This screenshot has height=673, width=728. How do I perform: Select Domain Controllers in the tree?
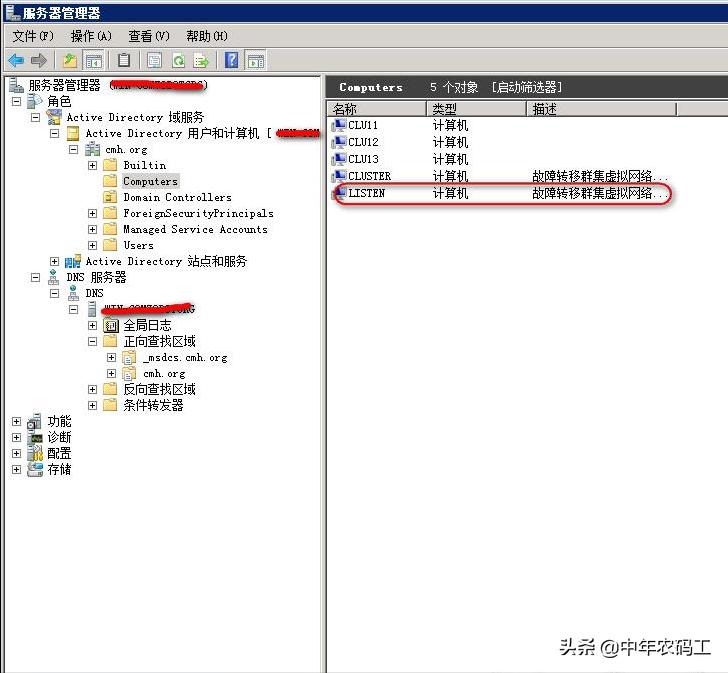click(x=177, y=197)
